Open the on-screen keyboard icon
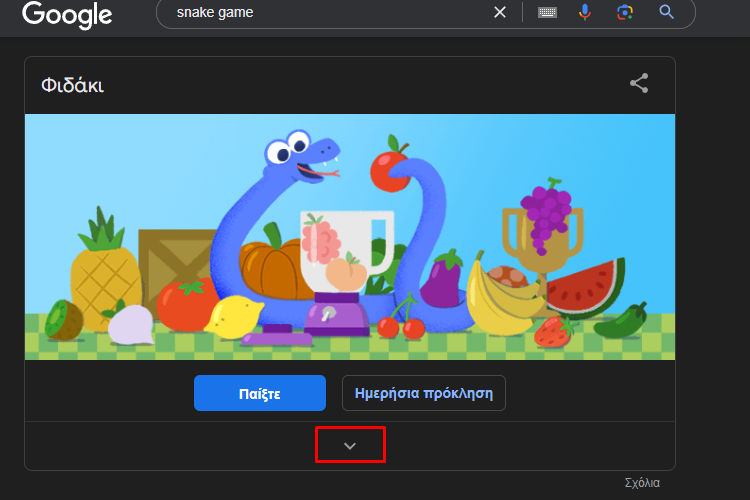The height and width of the screenshot is (500, 750). [x=547, y=12]
